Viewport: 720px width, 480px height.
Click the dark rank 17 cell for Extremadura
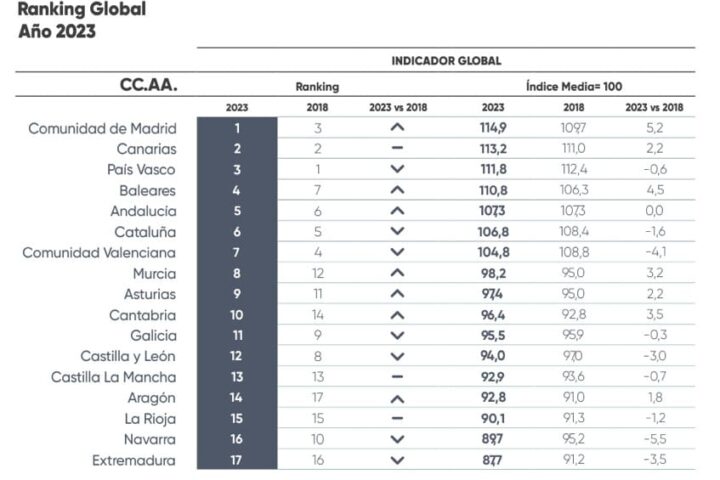click(237, 461)
